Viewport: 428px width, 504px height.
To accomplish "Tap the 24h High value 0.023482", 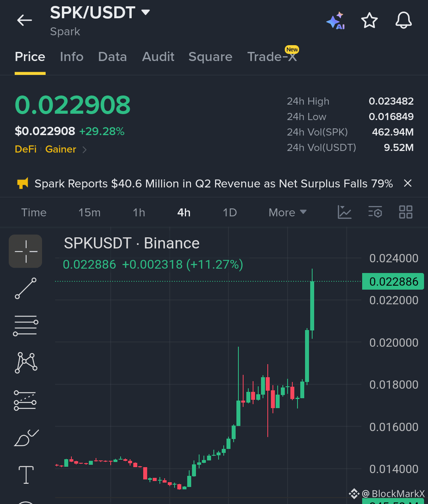I will 391,101.
